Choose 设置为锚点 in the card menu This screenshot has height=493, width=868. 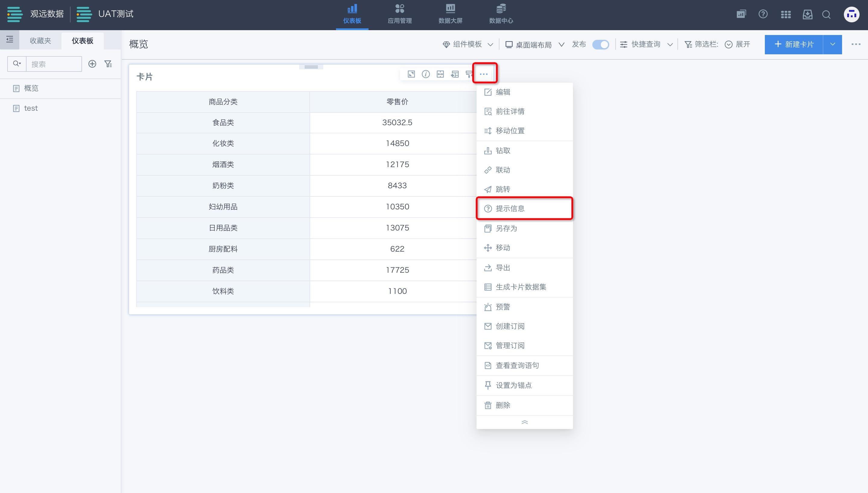[524, 386]
